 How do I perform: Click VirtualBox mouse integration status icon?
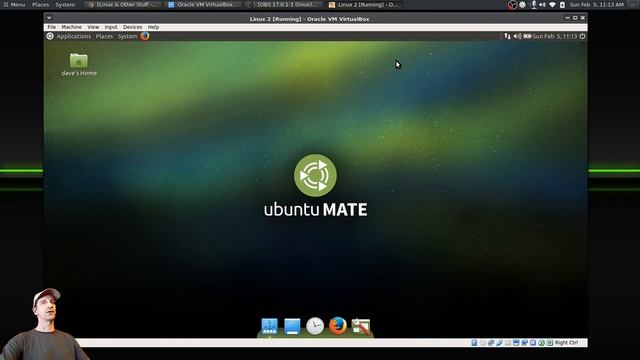pos(542,342)
